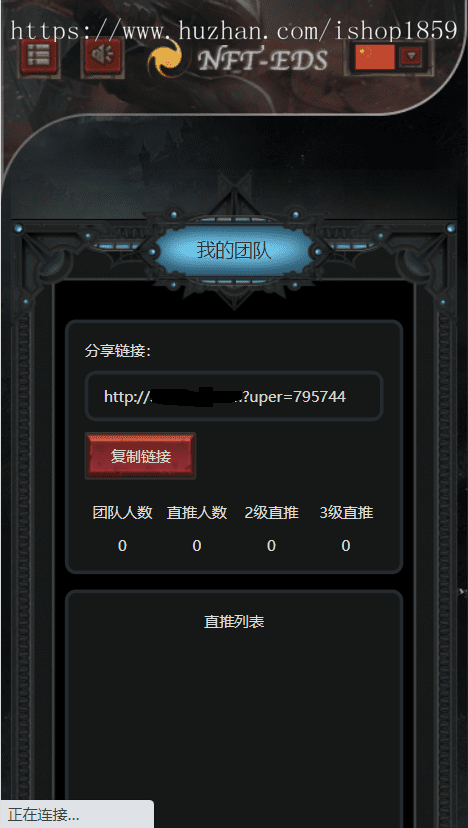Mute sound with the speaker icon

tap(103, 57)
